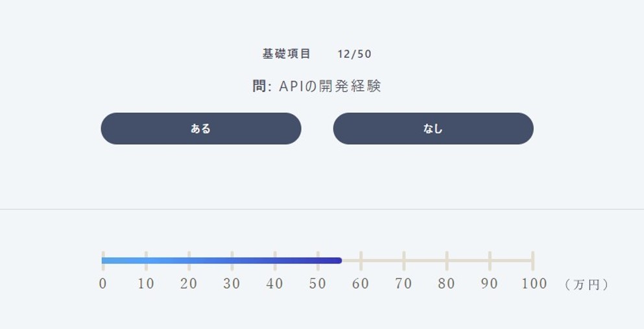Image resolution: width=644 pixels, height=329 pixels.
Task: Click the 10 tick mark on the scale
Action: coord(146,261)
